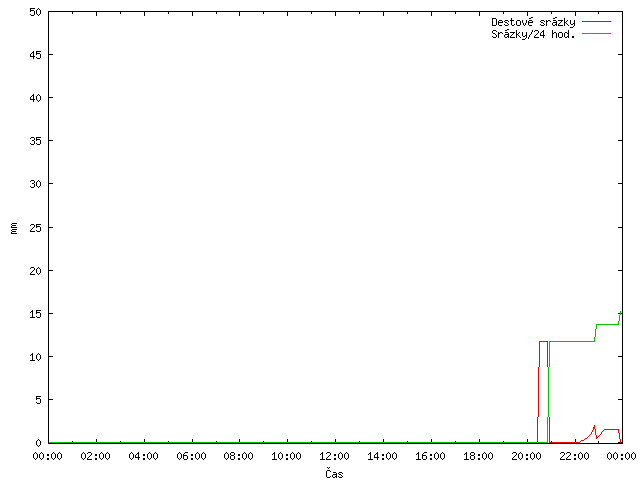
Task: Click the 20 y-axis label
Action: pos(36,271)
